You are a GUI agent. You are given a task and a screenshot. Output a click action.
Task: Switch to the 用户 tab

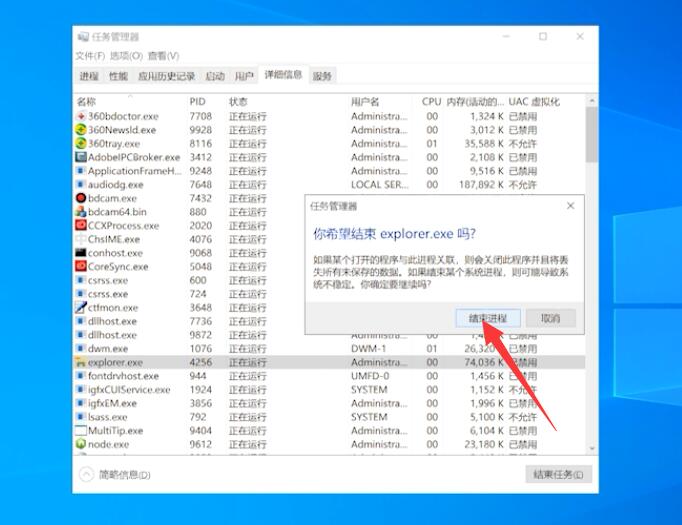244,76
